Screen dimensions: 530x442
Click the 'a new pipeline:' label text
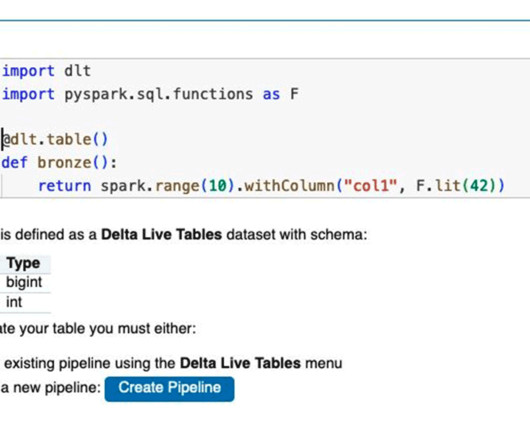(51, 388)
